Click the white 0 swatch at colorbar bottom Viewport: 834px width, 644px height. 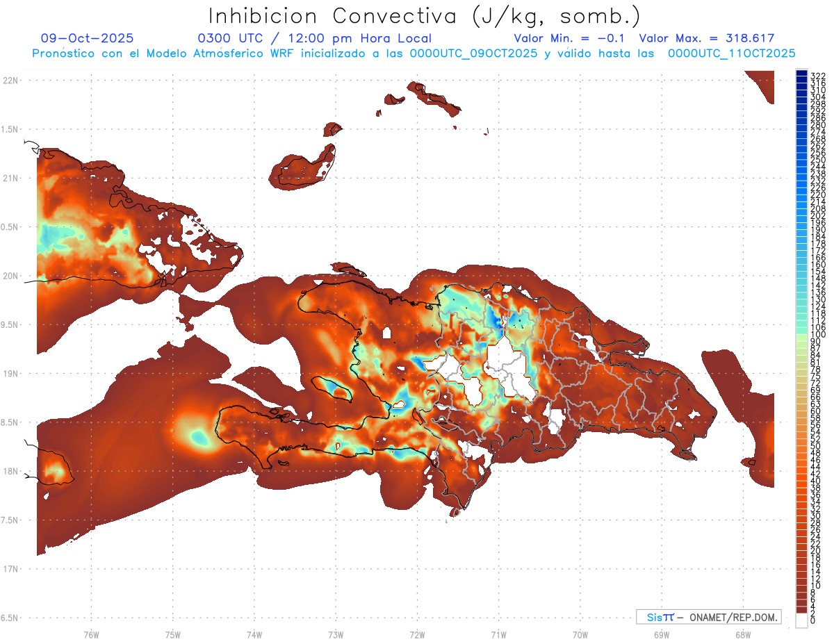tap(801, 622)
